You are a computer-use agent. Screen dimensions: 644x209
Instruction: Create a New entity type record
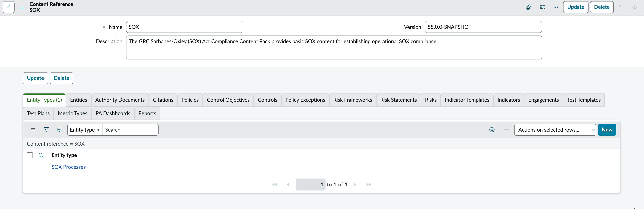[x=607, y=130]
